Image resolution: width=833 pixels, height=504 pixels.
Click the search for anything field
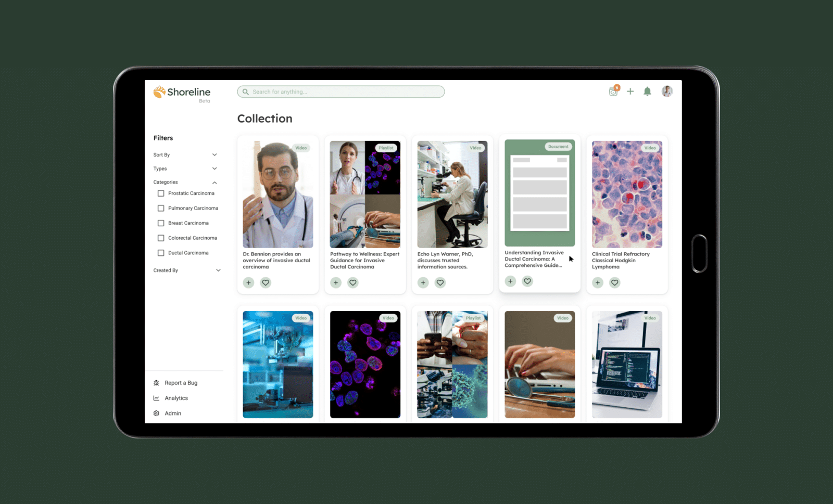coord(341,92)
